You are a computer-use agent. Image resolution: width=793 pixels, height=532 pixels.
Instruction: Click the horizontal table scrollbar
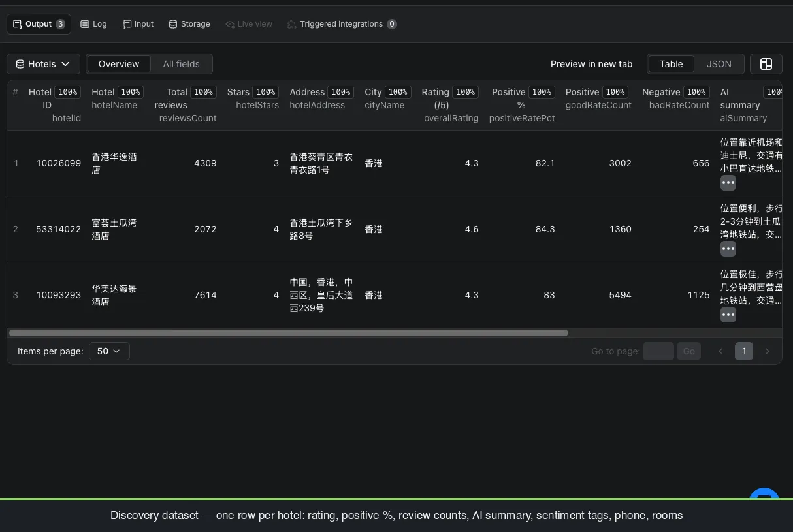(289, 333)
